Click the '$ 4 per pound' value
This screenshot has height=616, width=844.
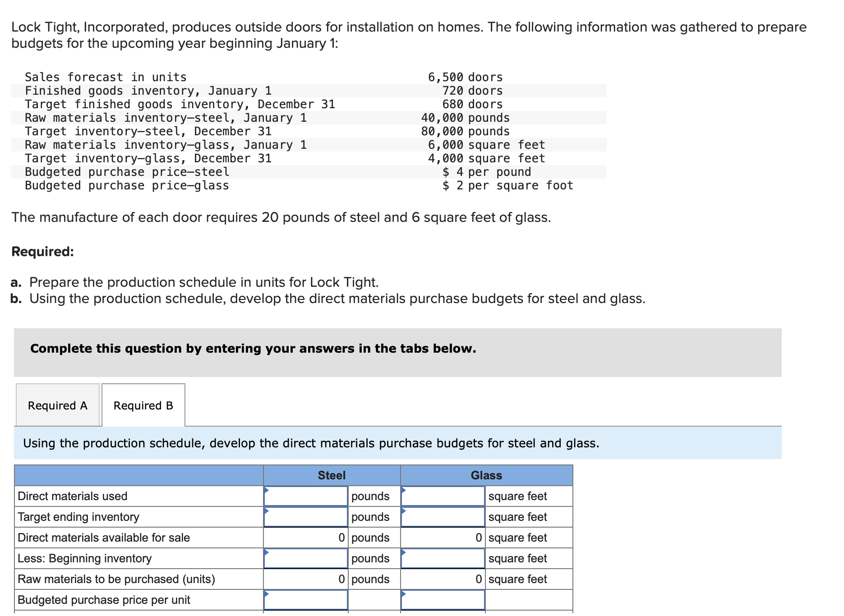487,172
